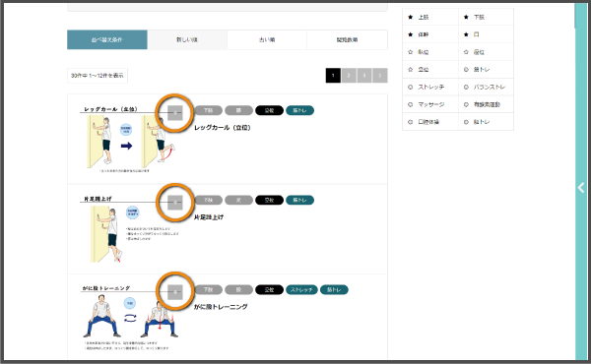Toggle the gray checkbox for がに股トレーニング

pyautogui.click(x=175, y=292)
